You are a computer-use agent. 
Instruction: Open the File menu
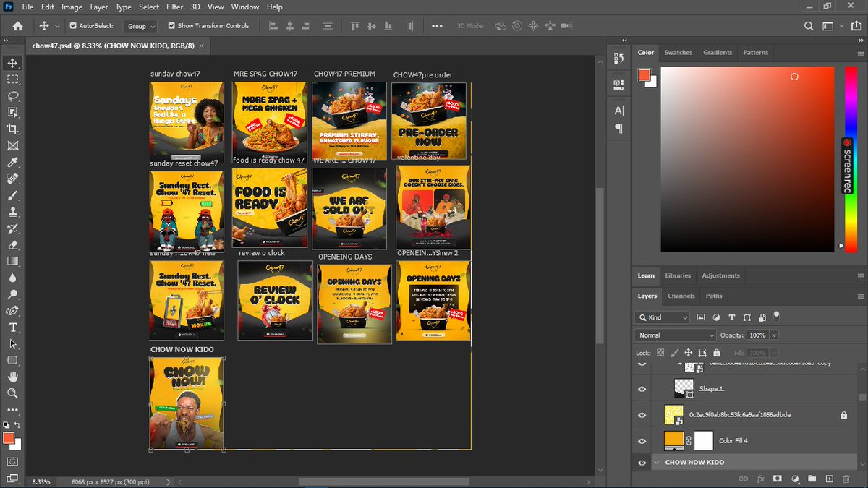click(27, 7)
